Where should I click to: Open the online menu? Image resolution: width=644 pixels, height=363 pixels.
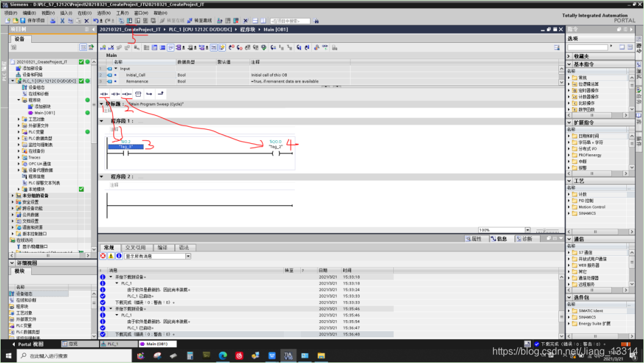click(x=84, y=13)
